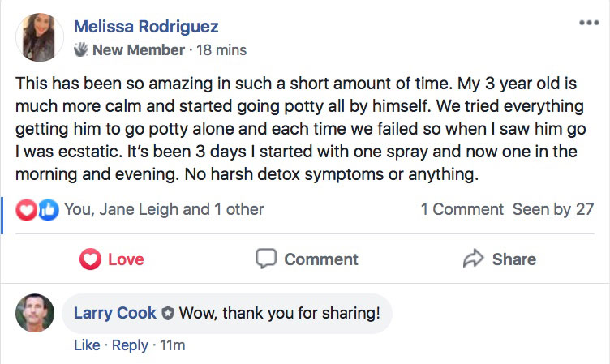The image size is (610, 364).
Task: Click the Share arrow icon
Action: click(x=473, y=259)
